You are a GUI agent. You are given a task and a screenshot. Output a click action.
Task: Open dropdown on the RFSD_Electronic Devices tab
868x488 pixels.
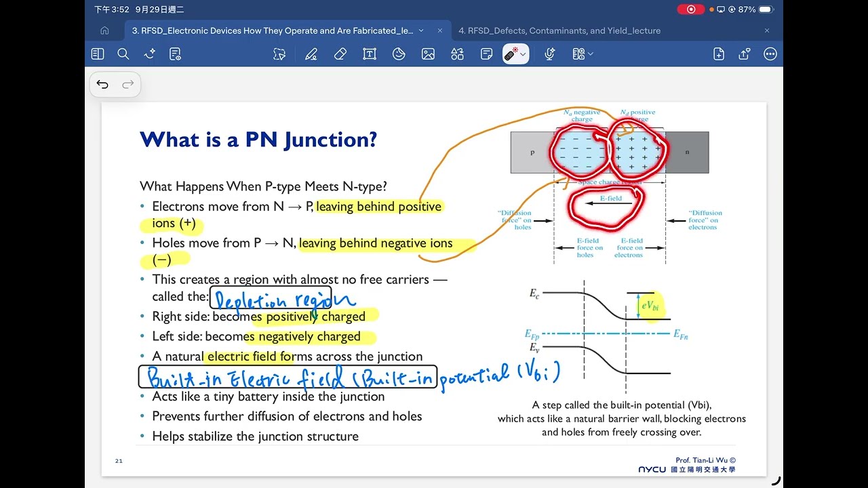(421, 30)
